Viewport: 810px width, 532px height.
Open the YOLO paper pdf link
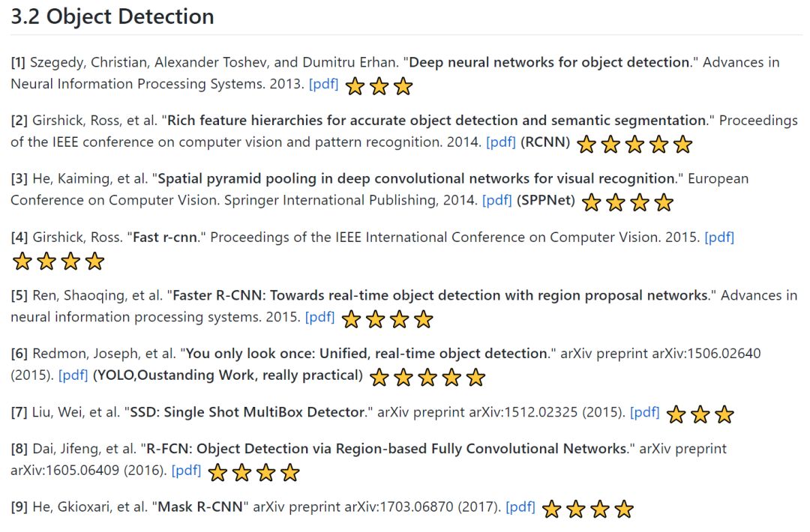coord(73,375)
